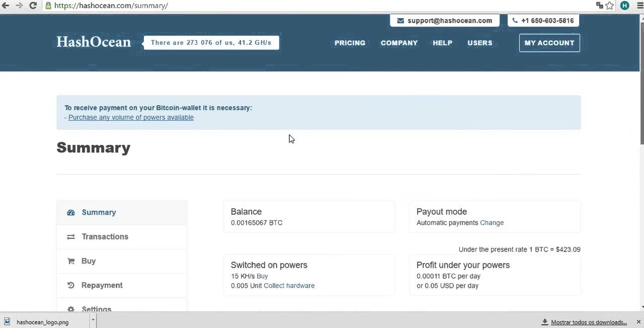The width and height of the screenshot is (644, 328).
Task: Select Settings in the sidebar
Action: pyautogui.click(x=122, y=306)
